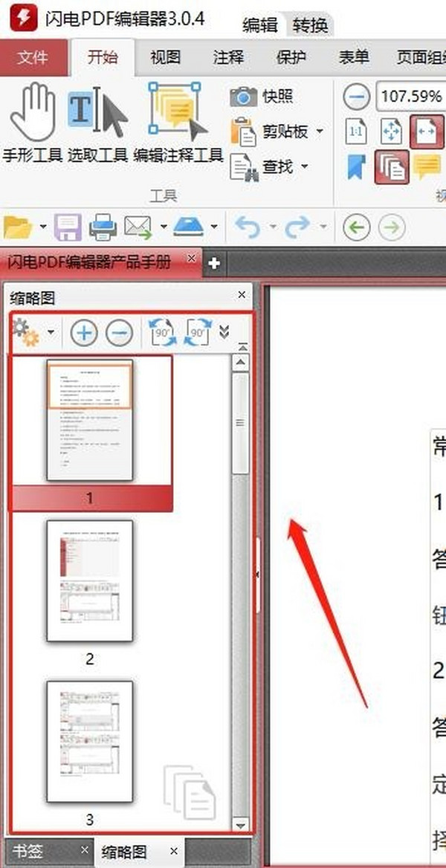The width and height of the screenshot is (446, 868).
Task: Switch to the 表单 ribbon tab
Action: pos(355,57)
